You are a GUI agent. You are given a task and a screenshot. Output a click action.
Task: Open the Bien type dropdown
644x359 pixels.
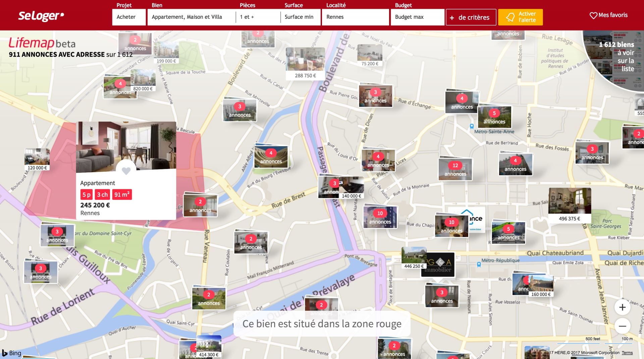(191, 17)
